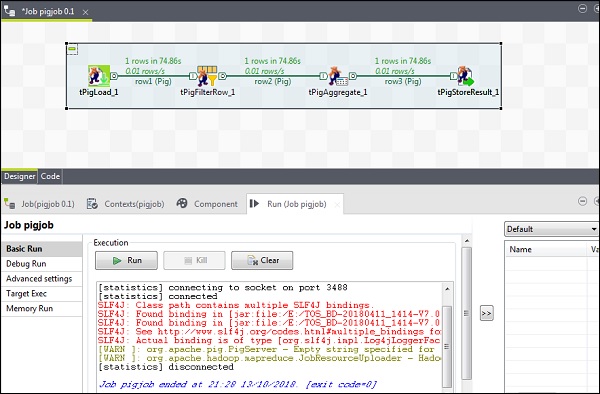Click the row2 (Pig) connection label
The height and width of the screenshot is (394, 600).
pyautogui.click(x=272, y=81)
